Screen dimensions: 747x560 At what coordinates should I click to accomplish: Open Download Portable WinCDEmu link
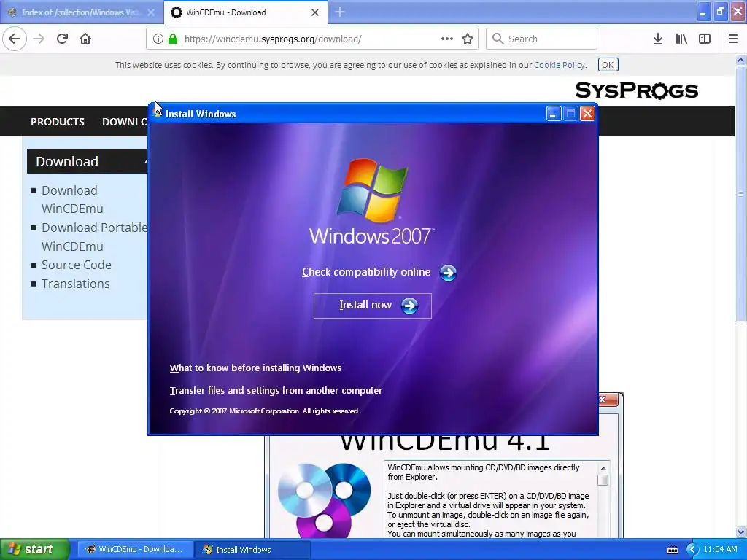click(94, 237)
